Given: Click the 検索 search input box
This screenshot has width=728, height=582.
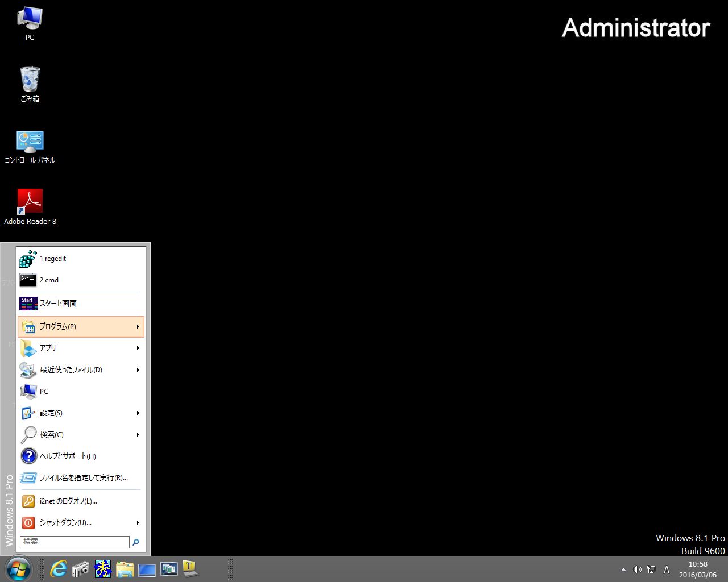Looking at the screenshot, I should (x=75, y=542).
